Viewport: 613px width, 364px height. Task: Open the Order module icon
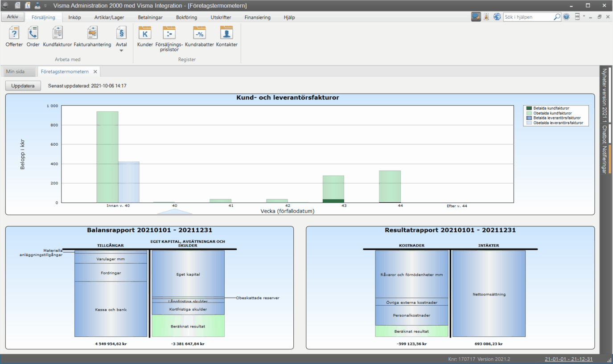33,37
